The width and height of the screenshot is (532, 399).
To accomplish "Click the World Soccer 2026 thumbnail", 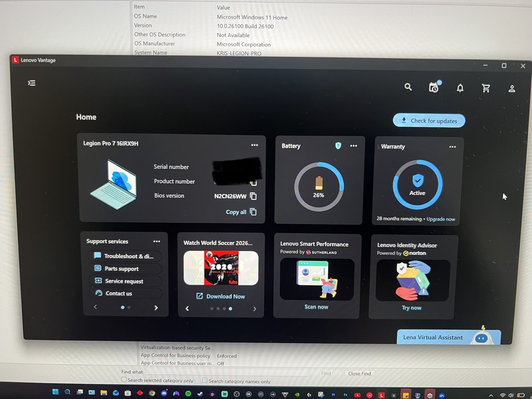I will coord(221,268).
